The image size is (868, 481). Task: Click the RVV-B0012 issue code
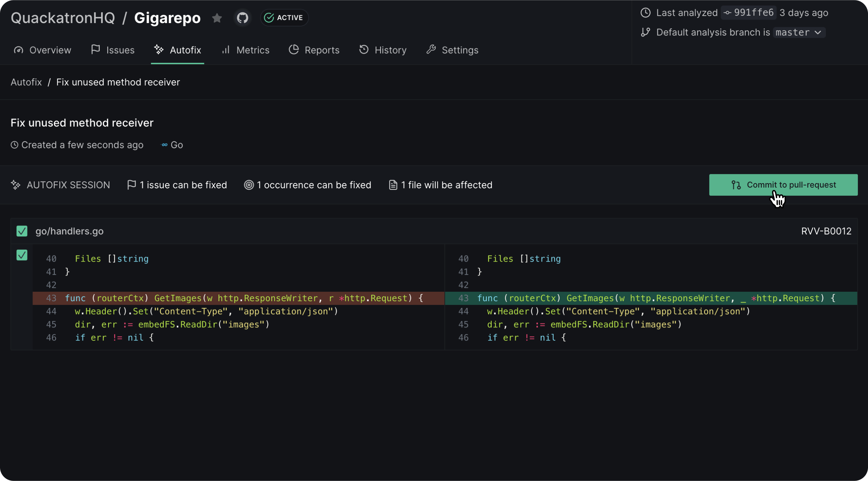[x=826, y=231]
